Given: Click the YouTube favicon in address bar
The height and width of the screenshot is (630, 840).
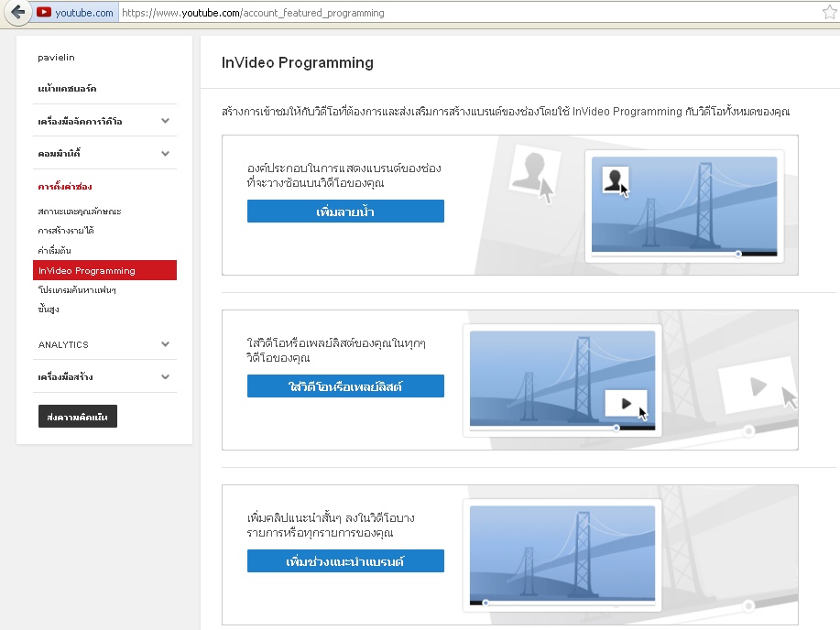Looking at the screenshot, I should click(44, 12).
